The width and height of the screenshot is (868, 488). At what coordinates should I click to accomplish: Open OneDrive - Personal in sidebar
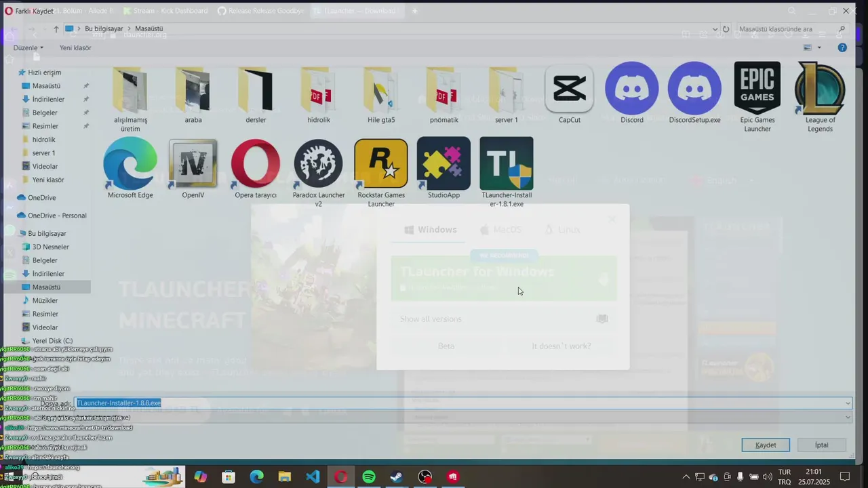[x=57, y=216]
